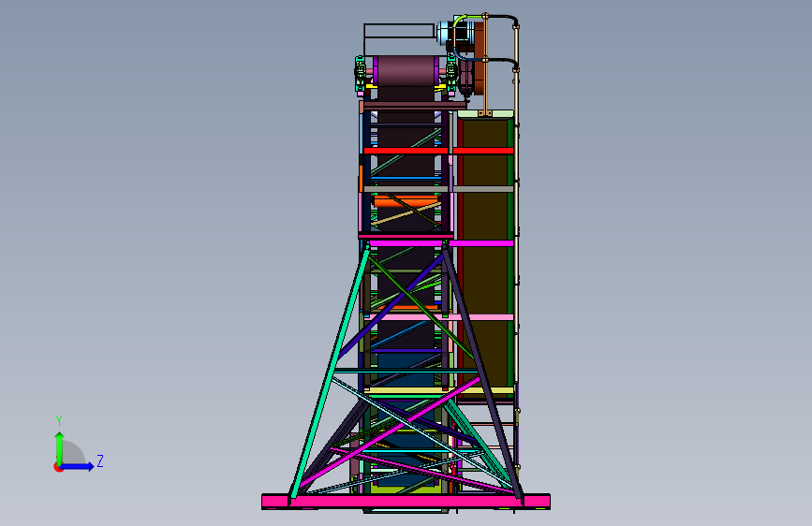Viewport: 812px width, 526px height.
Task: Select the teal outer left support leg
Action: click(330, 373)
